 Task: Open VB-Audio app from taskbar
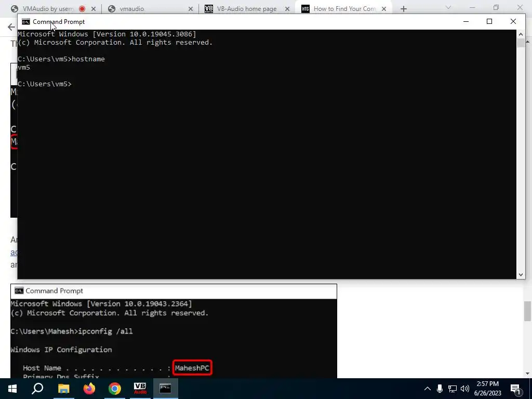click(x=140, y=389)
